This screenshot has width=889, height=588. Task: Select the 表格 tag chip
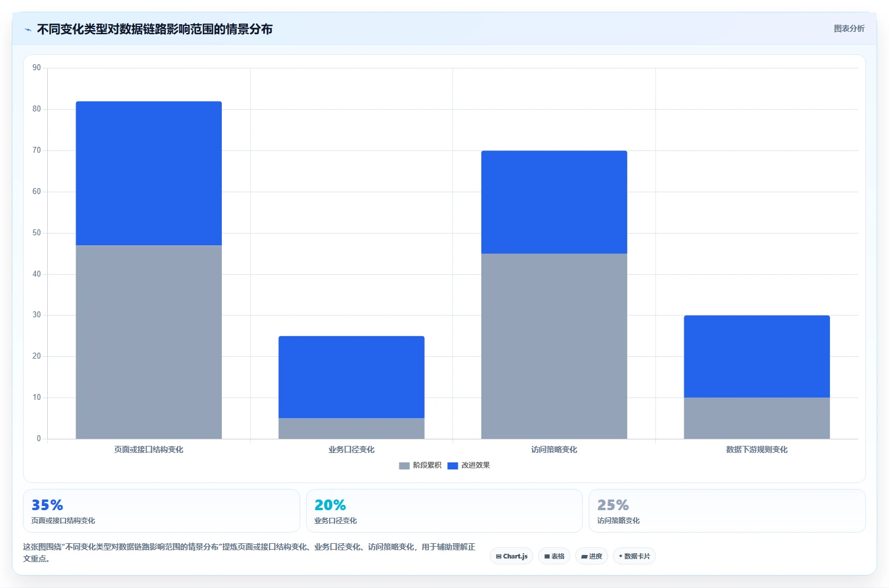[x=554, y=556]
